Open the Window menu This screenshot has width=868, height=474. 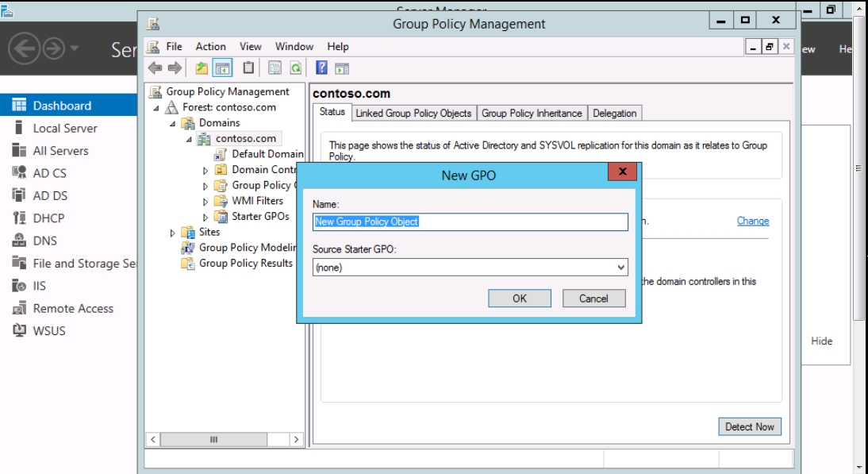point(294,47)
